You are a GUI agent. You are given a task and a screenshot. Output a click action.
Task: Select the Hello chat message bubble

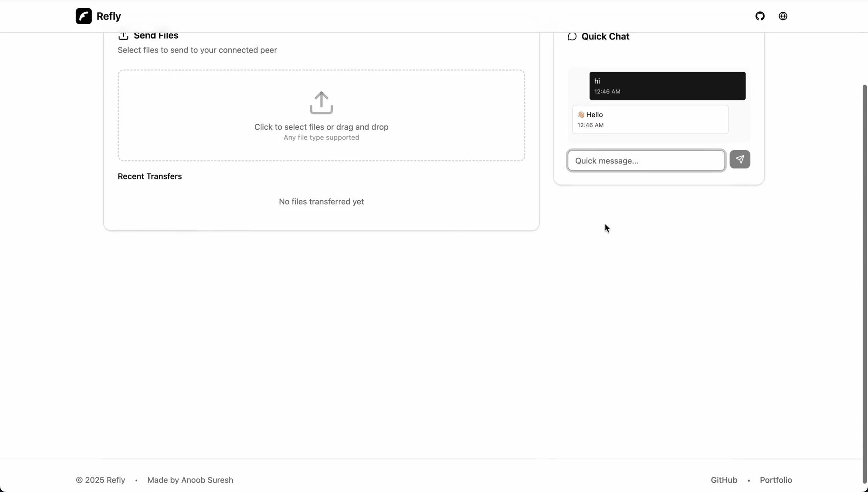[x=651, y=119]
